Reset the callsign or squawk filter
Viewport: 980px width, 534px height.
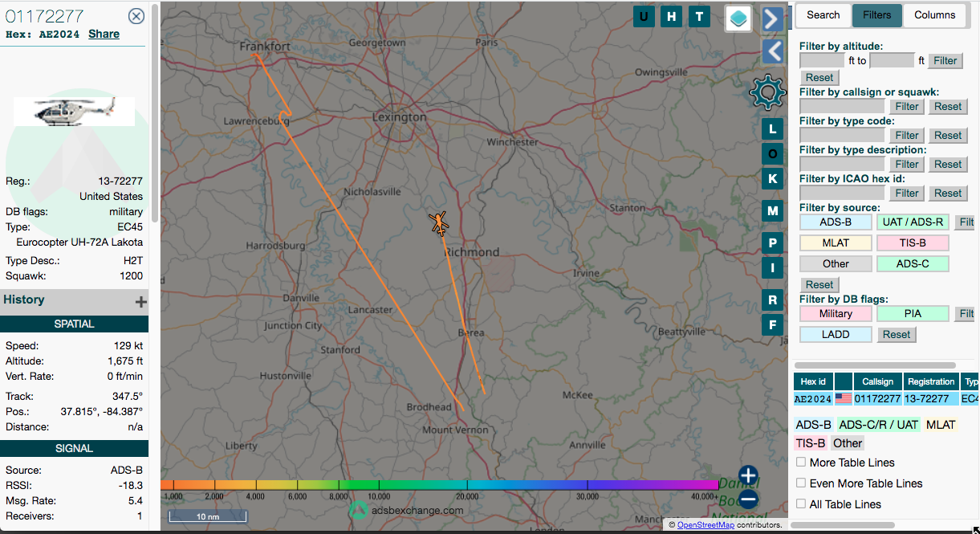(x=948, y=106)
